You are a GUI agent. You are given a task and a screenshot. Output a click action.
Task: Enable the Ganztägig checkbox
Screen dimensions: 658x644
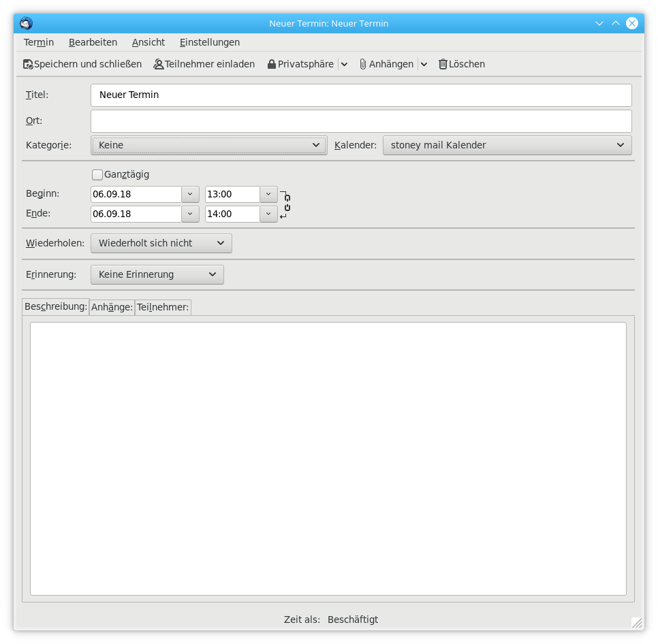97,175
